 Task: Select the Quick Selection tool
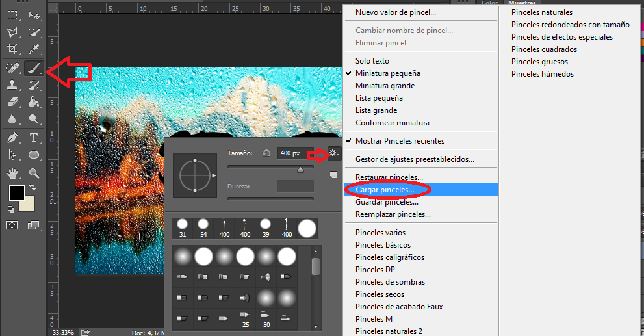click(34, 32)
